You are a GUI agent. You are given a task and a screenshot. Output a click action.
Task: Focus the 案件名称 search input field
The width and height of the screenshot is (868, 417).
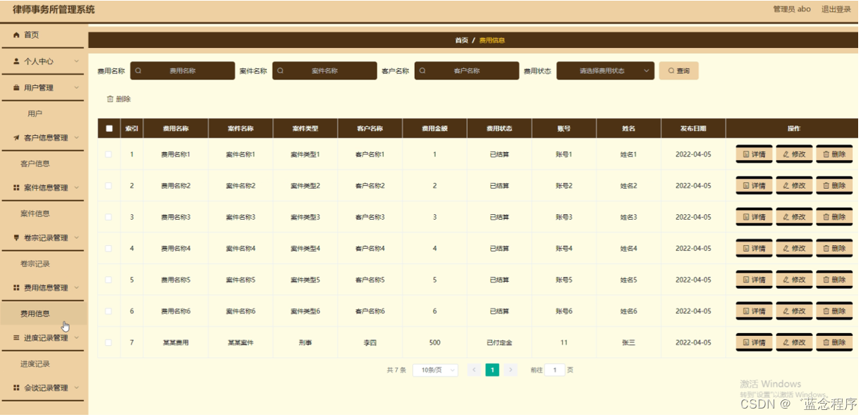point(325,71)
